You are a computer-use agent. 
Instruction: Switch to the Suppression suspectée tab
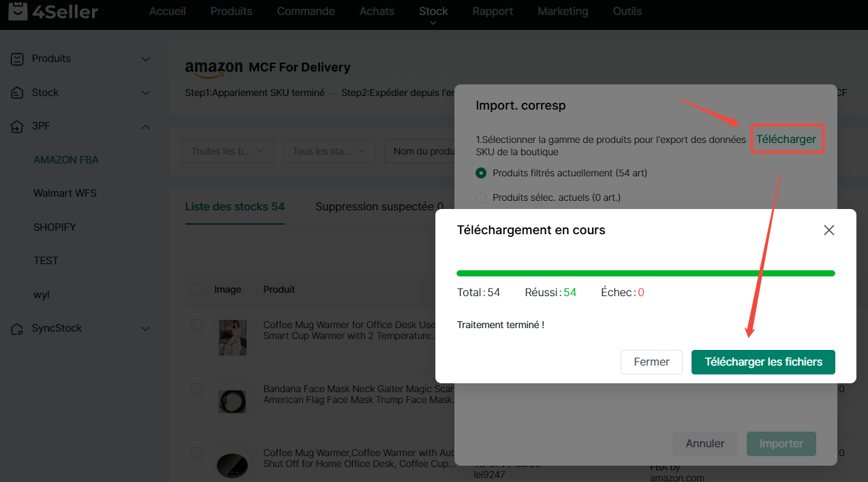(379, 206)
